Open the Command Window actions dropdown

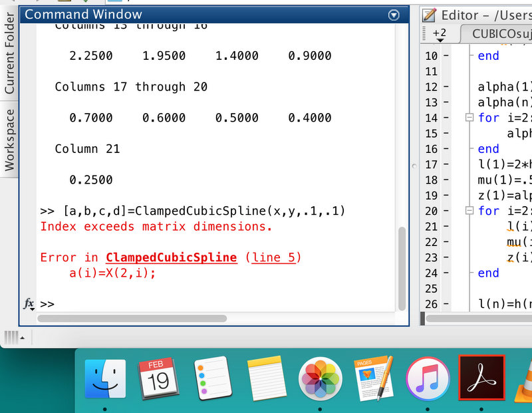tap(394, 14)
